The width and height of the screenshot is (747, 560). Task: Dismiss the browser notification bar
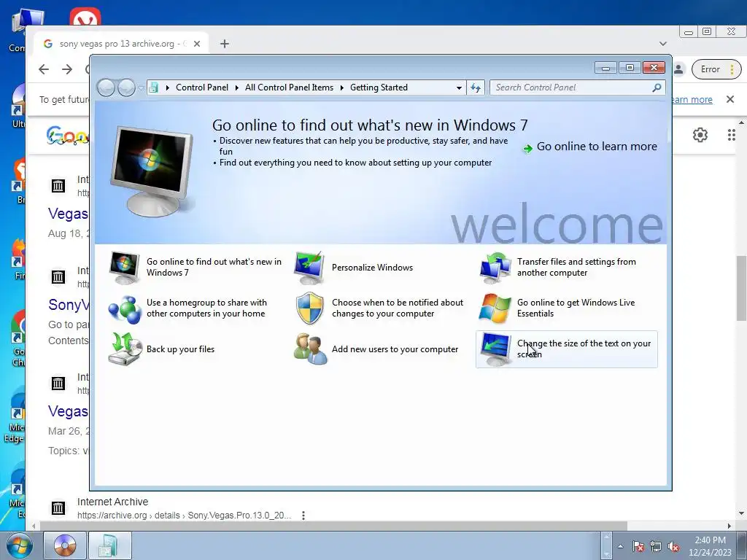729,99
